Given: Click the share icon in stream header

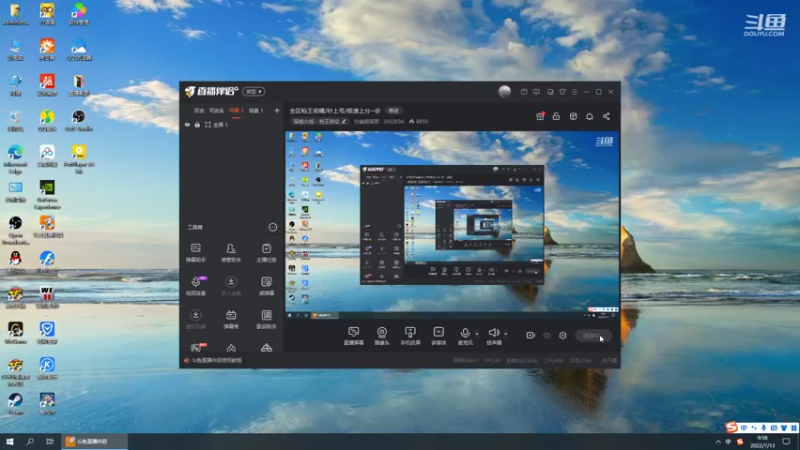Looking at the screenshot, I should click(606, 116).
